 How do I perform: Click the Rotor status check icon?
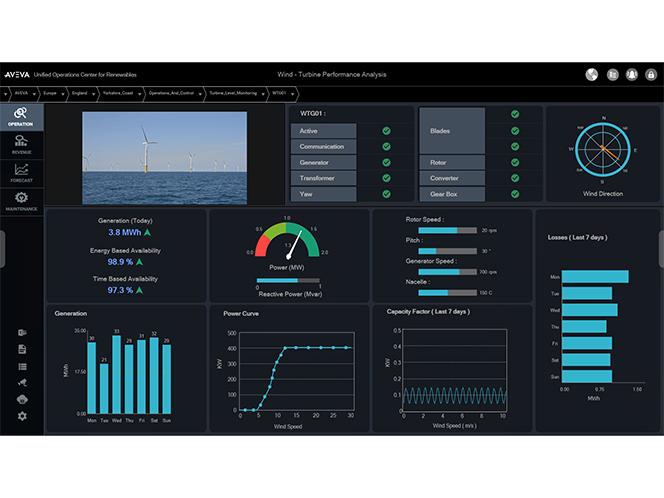click(515, 162)
